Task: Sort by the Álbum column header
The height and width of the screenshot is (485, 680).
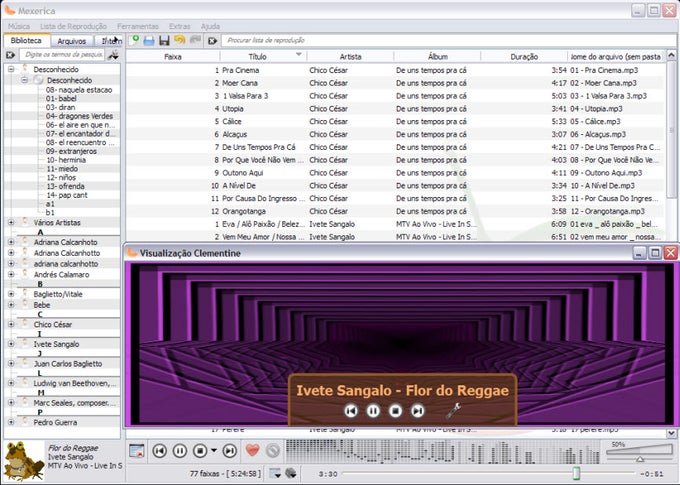Action: click(x=438, y=56)
